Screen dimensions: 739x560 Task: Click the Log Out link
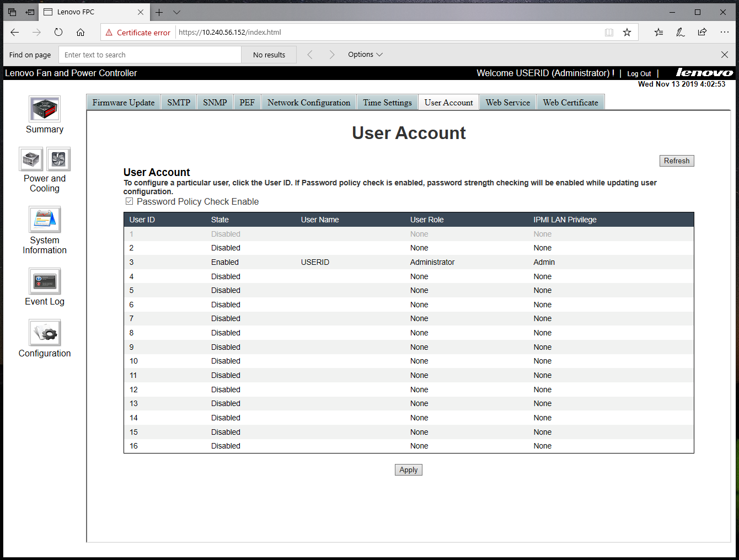639,74
